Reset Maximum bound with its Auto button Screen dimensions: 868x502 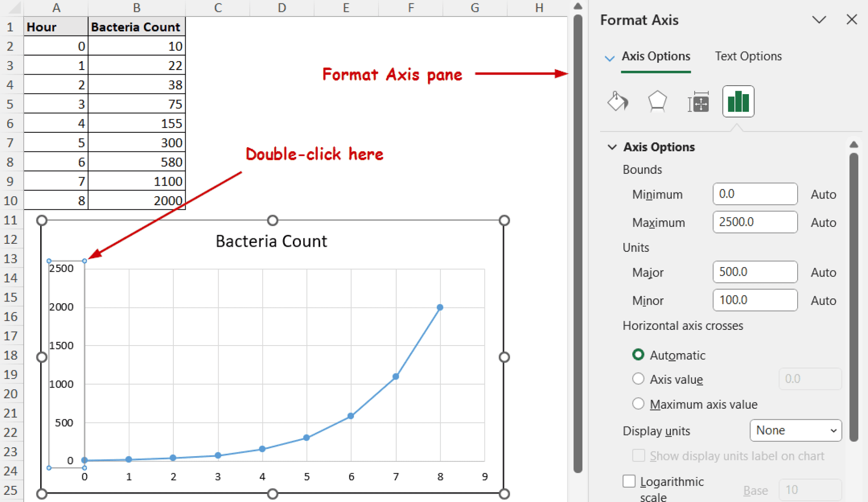point(823,222)
